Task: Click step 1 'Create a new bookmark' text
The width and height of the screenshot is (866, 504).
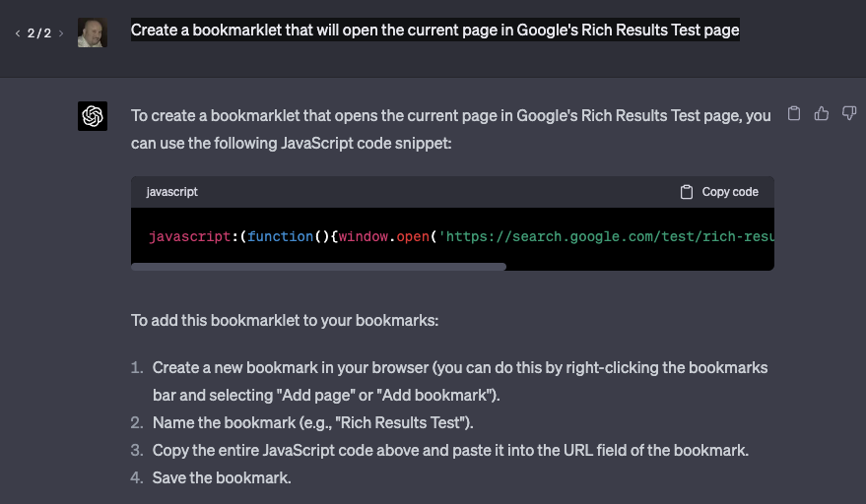Action: click(460, 381)
